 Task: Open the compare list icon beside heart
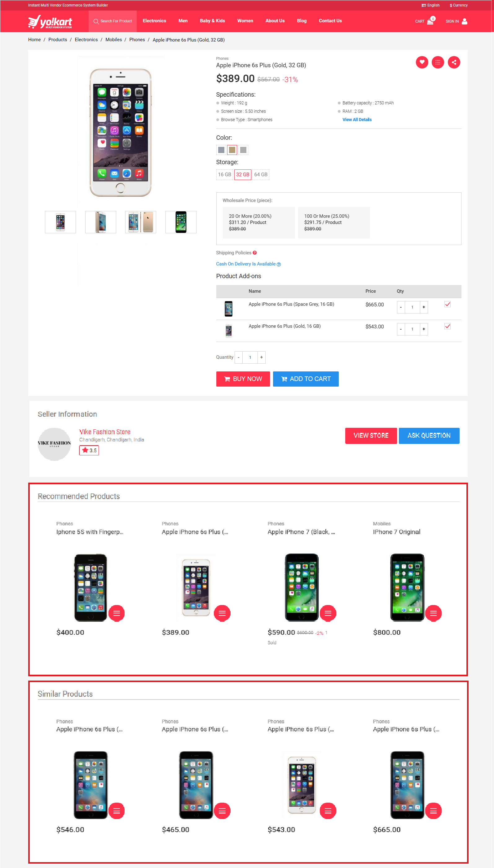[x=438, y=62]
